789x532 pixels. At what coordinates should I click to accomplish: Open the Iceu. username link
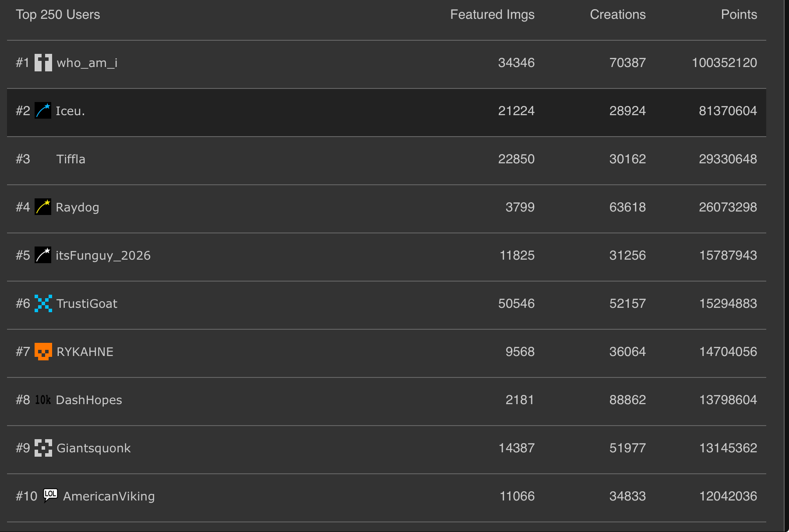70,111
